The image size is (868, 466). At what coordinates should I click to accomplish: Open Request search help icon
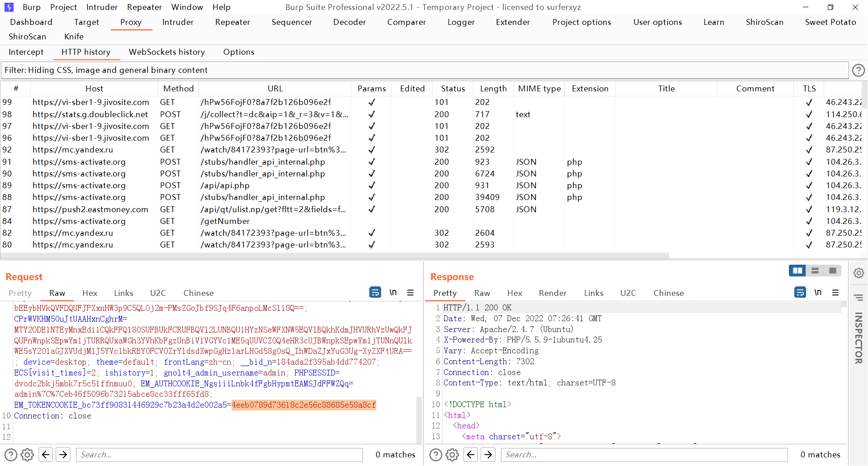coord(11,455)
